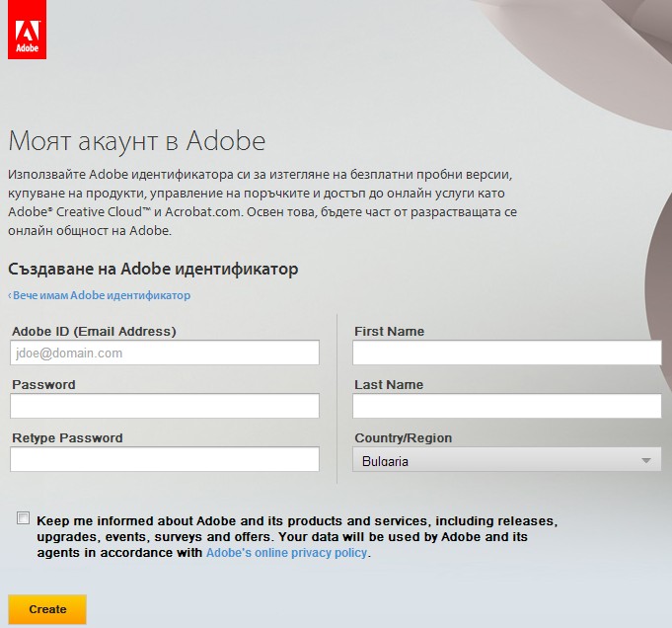The image size is (672, 628).
Task: Click the 'Adobe ID (Email Address)' label
Action: tap(94, 331)
